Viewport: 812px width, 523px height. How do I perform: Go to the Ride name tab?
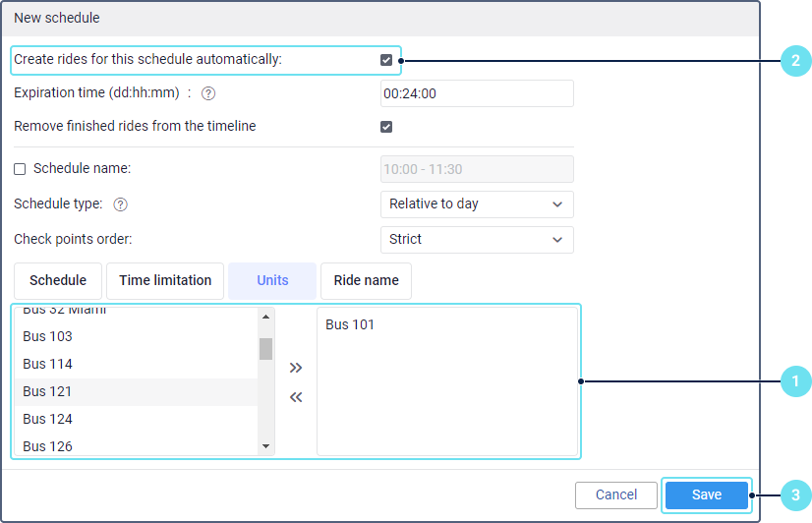[x=366, y=280]
